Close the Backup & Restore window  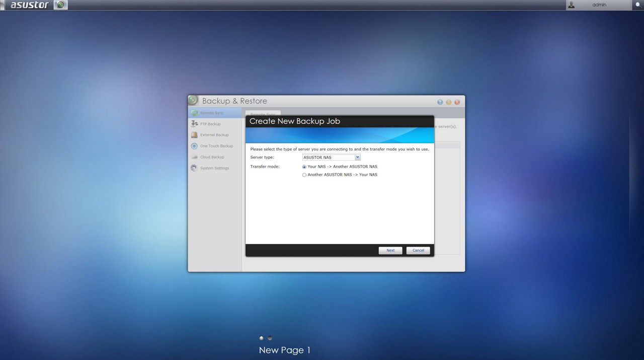457,102
